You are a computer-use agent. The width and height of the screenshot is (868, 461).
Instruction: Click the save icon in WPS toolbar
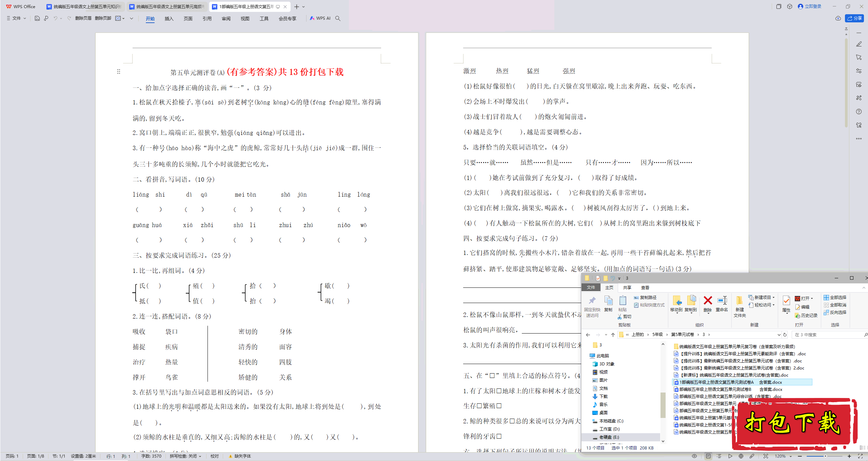tap(37, 18)
